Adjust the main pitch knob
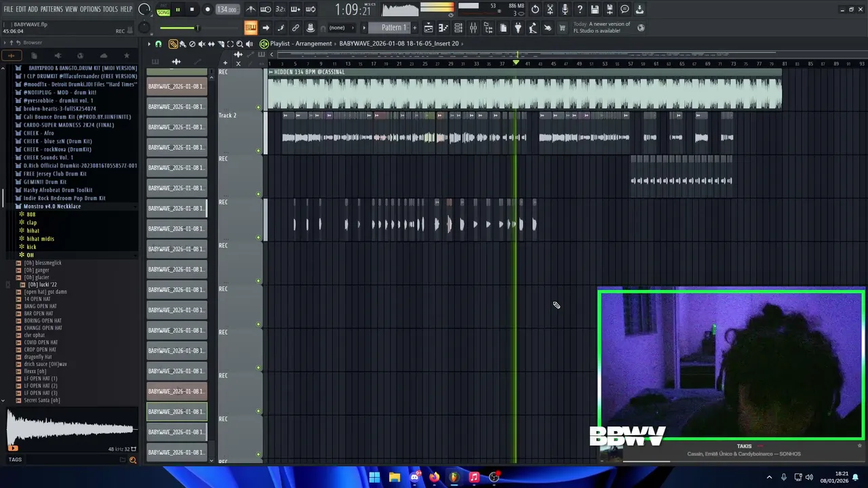Image resolution: width=868 pixels, height=488 pixels. 144,28
